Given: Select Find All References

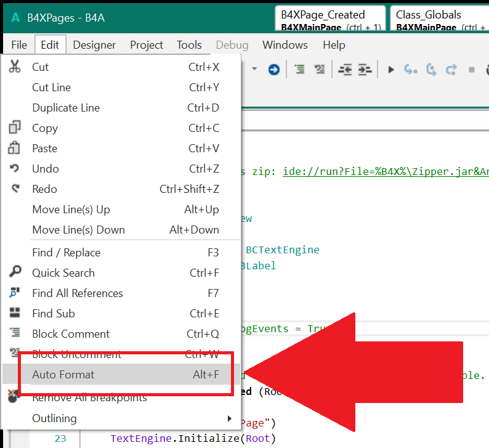Looking at the screenshot, I should pyautogui.click(x=121, y=293).
